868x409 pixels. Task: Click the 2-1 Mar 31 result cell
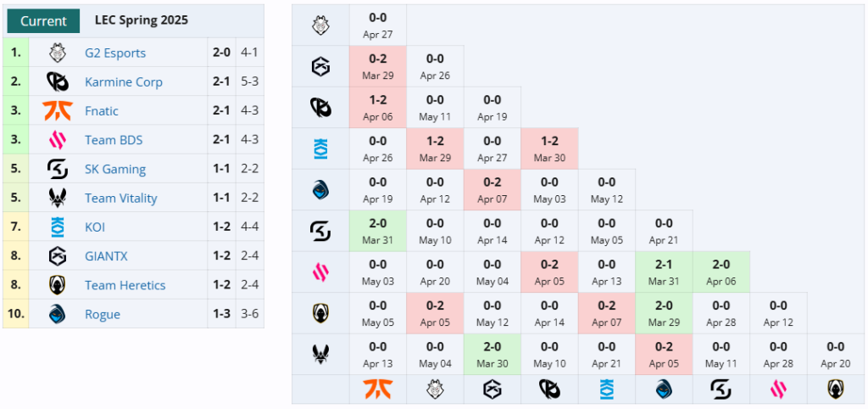tap(664, 272)
